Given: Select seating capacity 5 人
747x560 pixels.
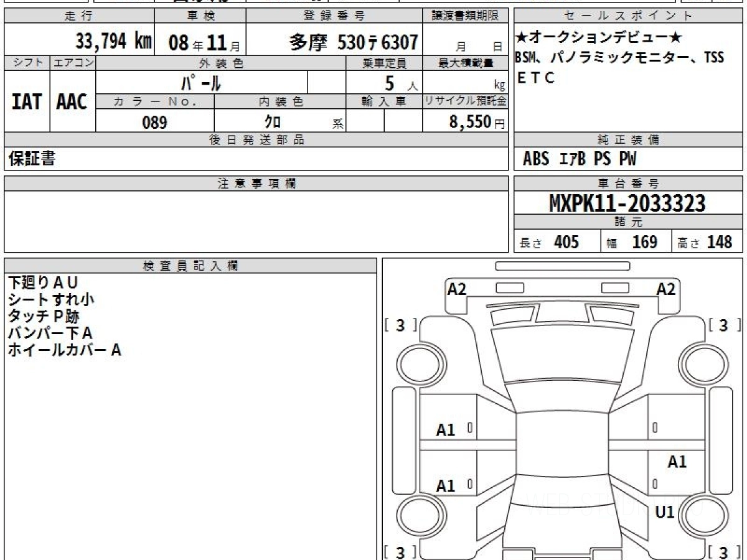Looking at the screenshot, I should tap(400, 82).
